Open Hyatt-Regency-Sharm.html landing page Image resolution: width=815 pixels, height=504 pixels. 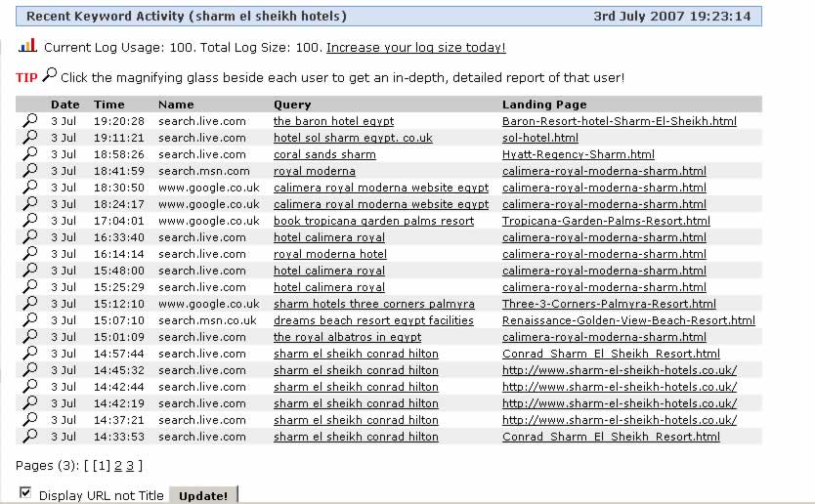point(578,154)
